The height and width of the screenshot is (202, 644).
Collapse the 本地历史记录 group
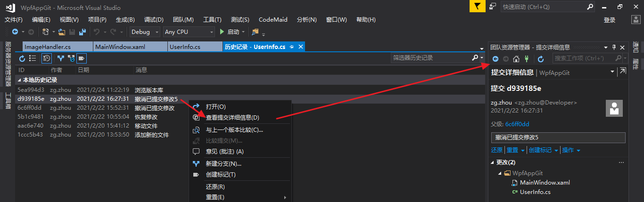click(x=19, y=80)
